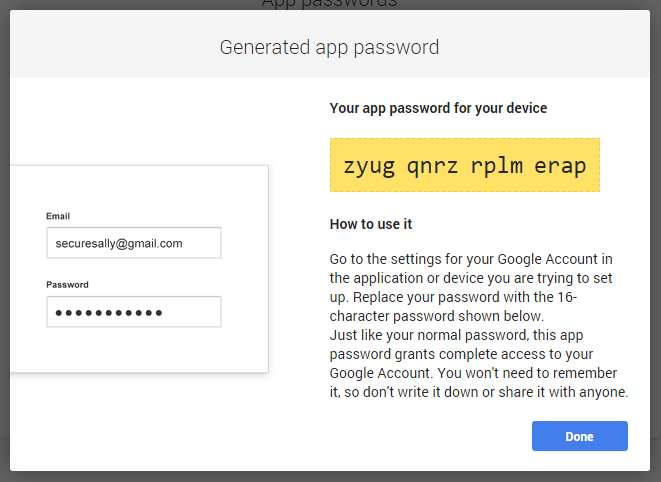Click the Email label above the field

(58, 216)
